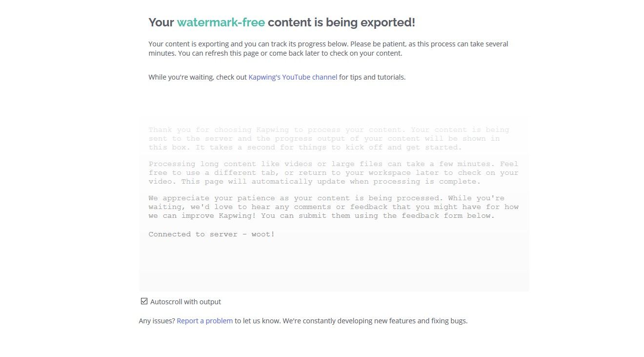
Task: Click the 'for tips and tutorials.' text
Action: pos(372,77)
